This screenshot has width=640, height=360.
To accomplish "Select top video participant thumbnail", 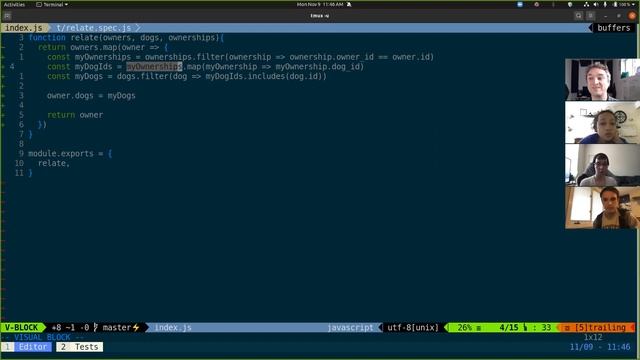I will coord(602,80).
